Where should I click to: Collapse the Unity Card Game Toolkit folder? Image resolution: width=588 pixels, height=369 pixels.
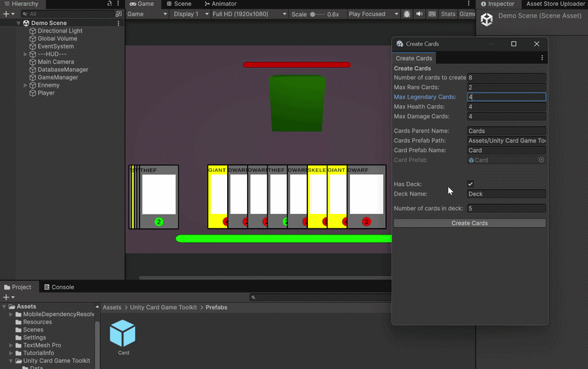tap(11, 361)
